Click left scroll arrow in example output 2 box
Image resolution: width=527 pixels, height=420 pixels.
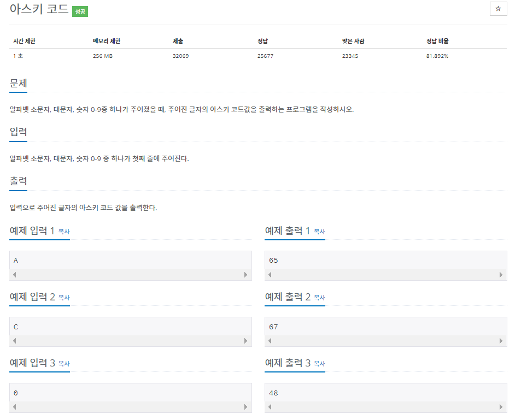pos(270,341)
